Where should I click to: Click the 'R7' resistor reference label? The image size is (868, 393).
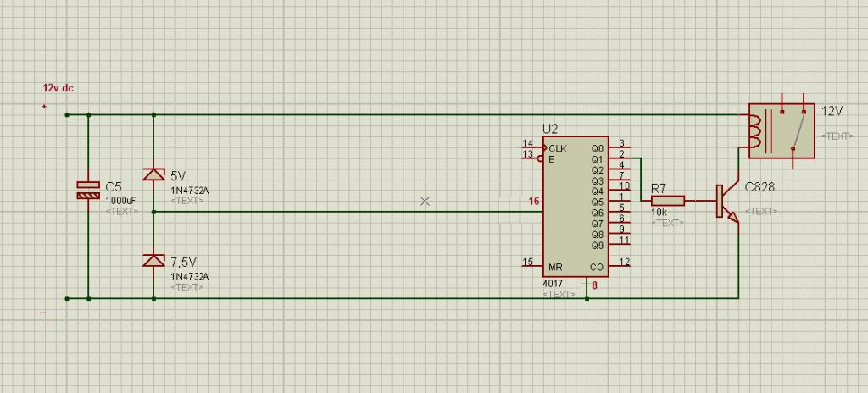coord(658,188)
